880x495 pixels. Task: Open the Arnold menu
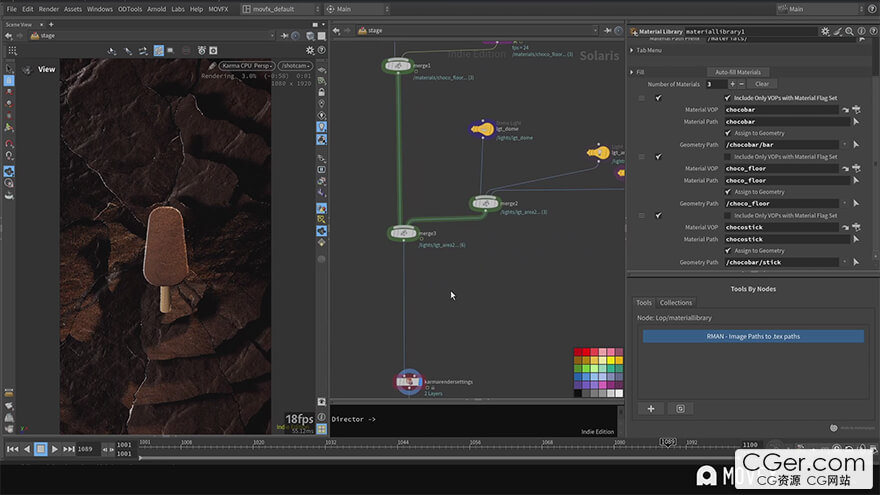coord(157,9)
